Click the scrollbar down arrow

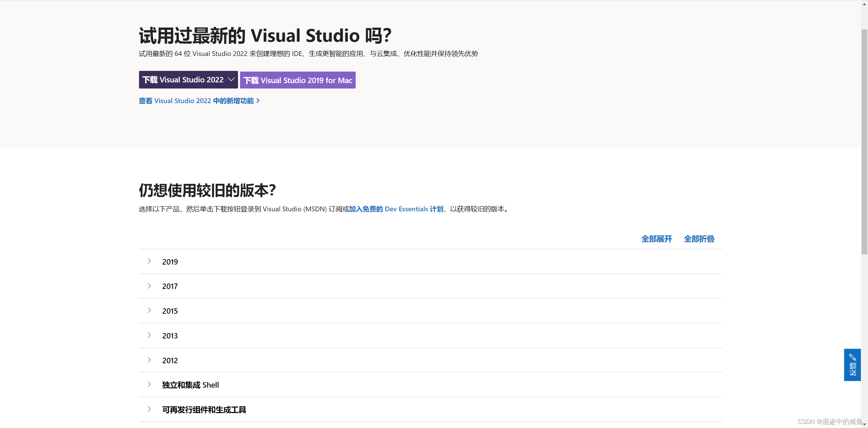[864, 425]
